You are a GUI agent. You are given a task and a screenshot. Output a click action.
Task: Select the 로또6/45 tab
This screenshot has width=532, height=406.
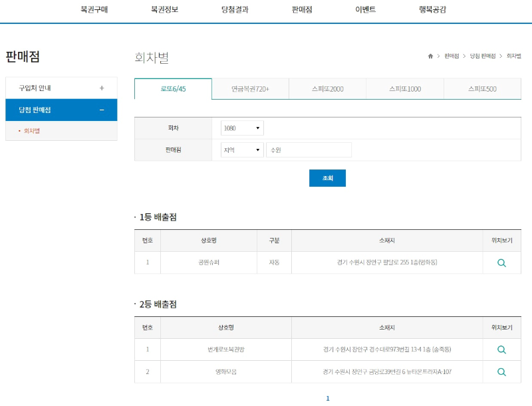pyautogui.click(x=174, y=88)
